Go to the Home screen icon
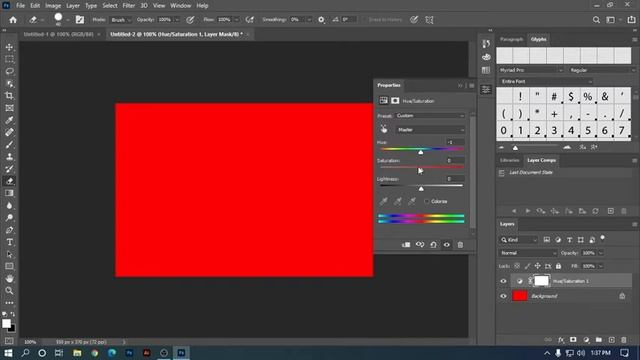Viewport: 640px width, 360px height. [13, 20]
